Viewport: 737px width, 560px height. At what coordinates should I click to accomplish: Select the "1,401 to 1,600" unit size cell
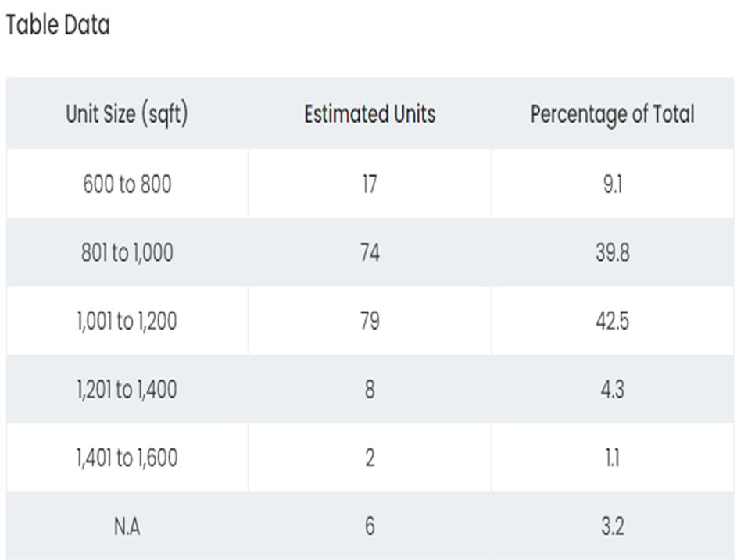click(x=127, y=458)
